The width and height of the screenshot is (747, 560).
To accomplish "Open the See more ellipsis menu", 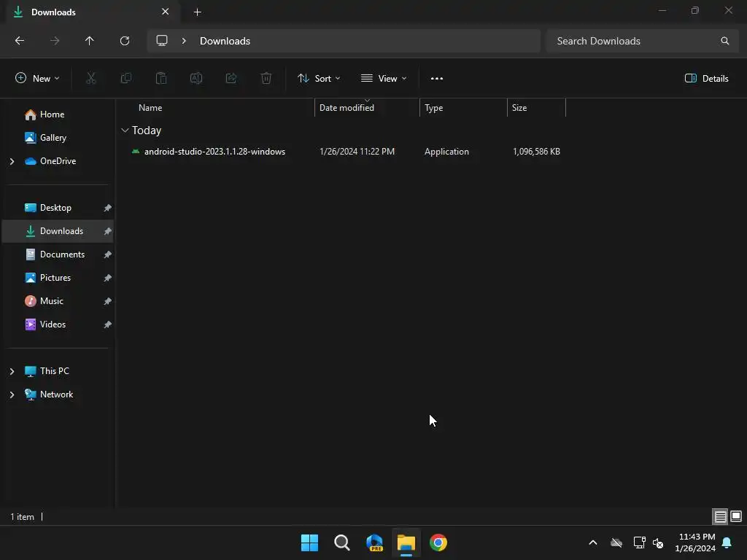I will click(437, 79).
